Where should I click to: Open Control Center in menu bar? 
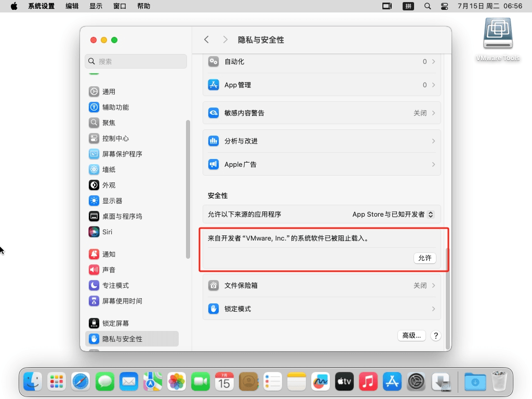point(445,6)
